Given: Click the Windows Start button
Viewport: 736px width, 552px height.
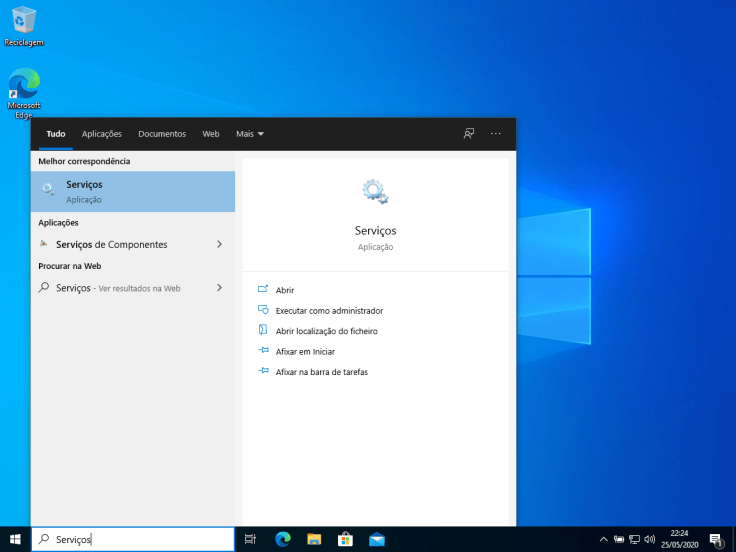Looking at the screenshot, I should point(15,539).
